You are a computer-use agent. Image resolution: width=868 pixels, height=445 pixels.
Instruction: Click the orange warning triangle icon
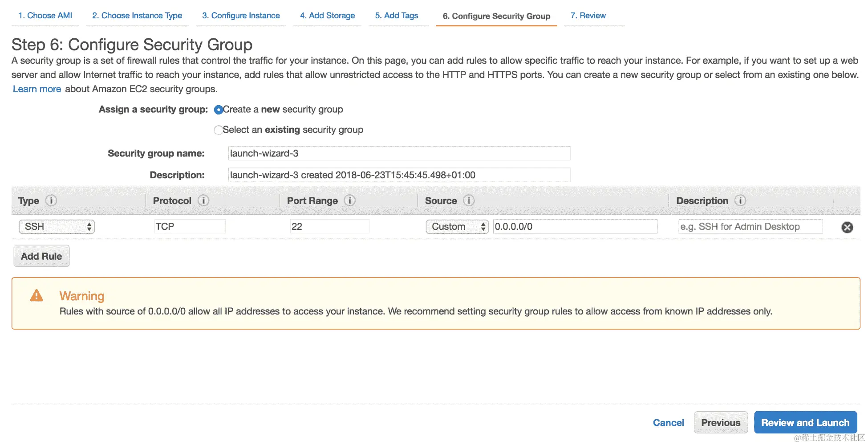(x=37, y=295)
